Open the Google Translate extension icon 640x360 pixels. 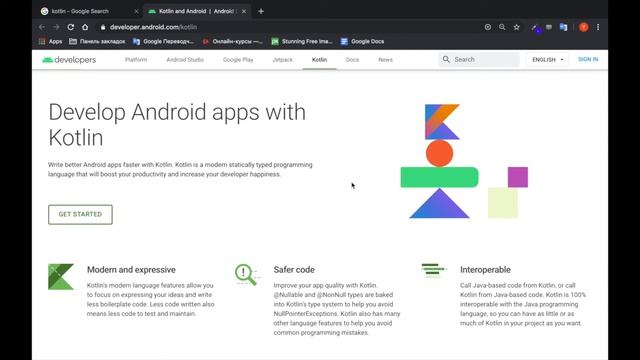(563, 27)
